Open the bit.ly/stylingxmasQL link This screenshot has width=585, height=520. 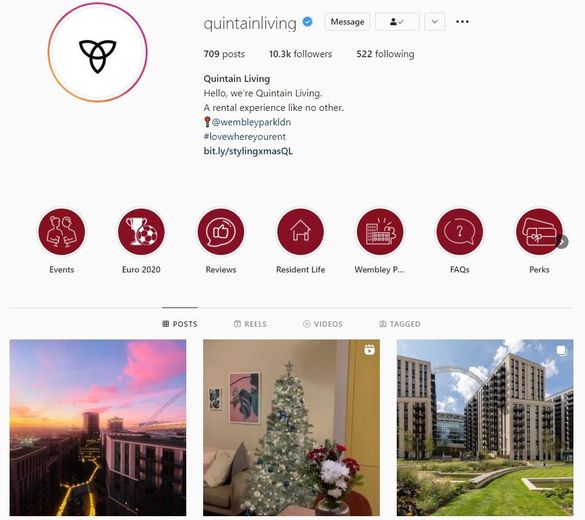coord(248,151)
